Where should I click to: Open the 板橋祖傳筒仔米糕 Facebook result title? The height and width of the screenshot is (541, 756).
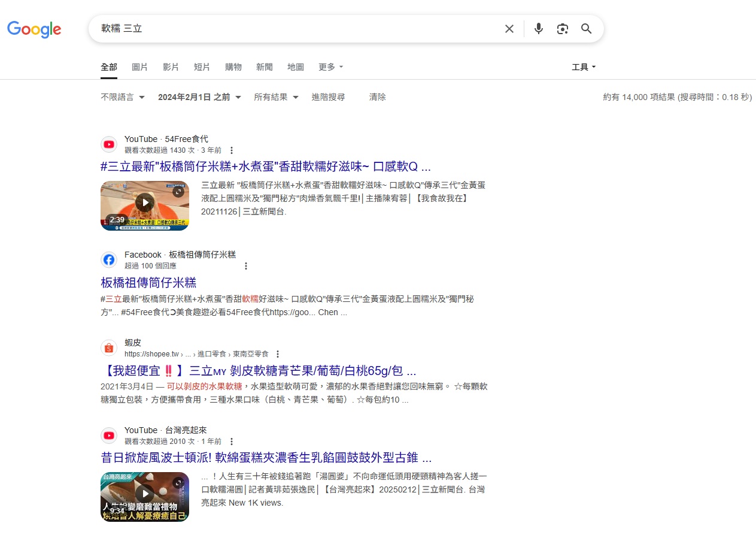click(x=148, y=282)
